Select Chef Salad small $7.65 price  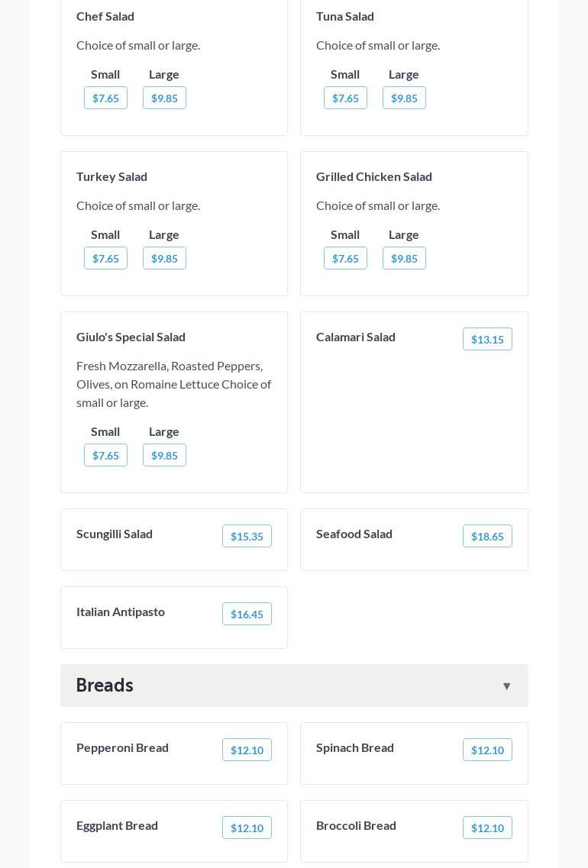click(x=105, y=98)
